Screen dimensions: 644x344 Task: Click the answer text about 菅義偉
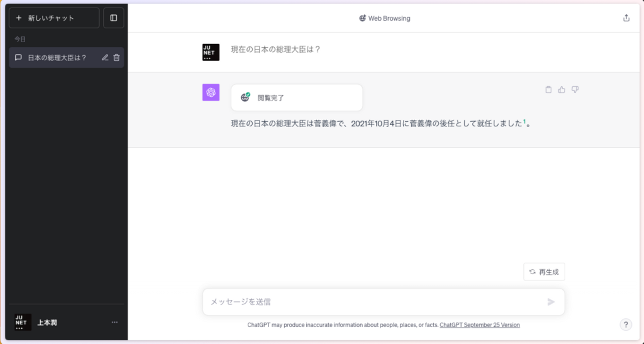coord(381,123)
